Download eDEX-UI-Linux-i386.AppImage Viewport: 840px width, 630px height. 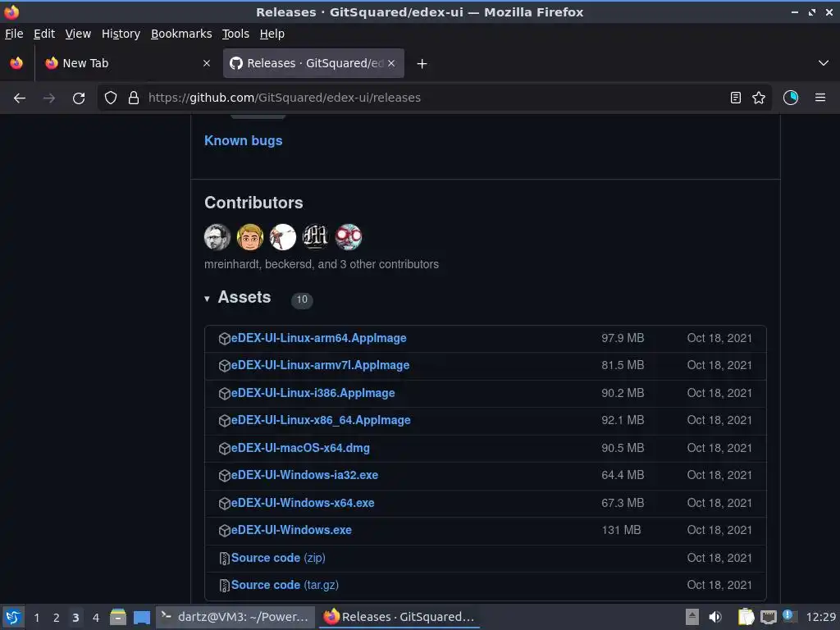[313, 393]
